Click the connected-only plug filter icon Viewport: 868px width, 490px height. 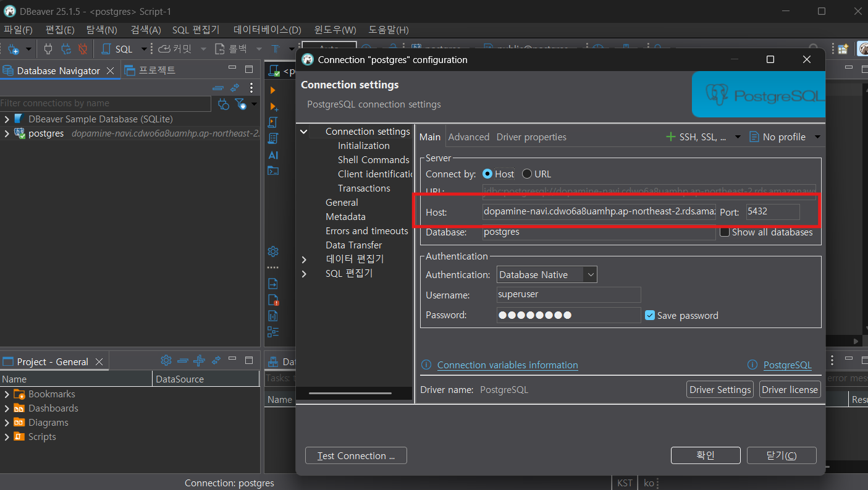(x=224, y=104)
